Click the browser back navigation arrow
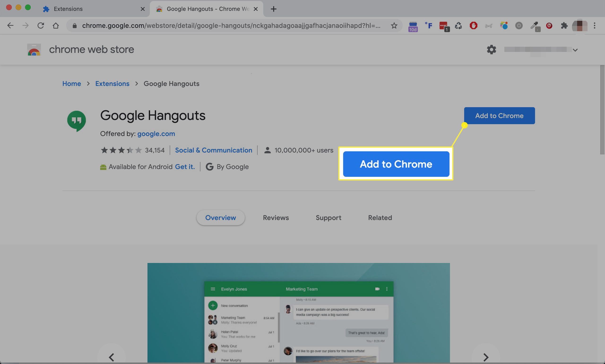The width and height of the screenshot is (605, 364). point(9,25)
